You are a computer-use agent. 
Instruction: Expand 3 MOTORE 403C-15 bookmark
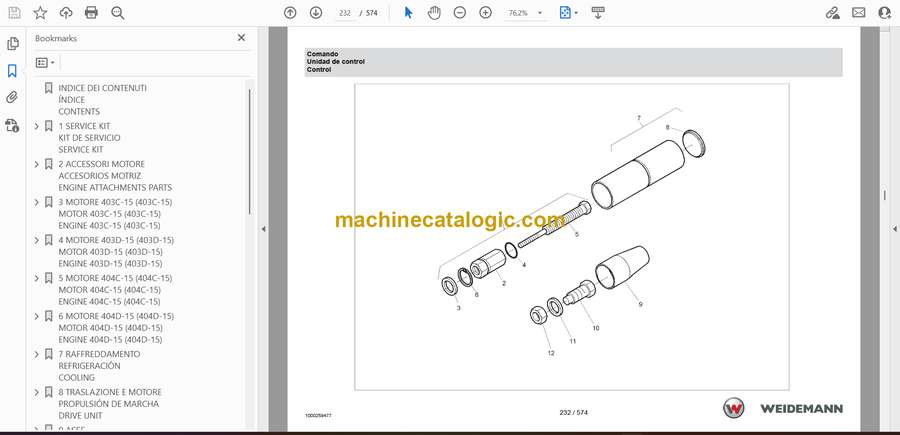(x=37, y=202)
